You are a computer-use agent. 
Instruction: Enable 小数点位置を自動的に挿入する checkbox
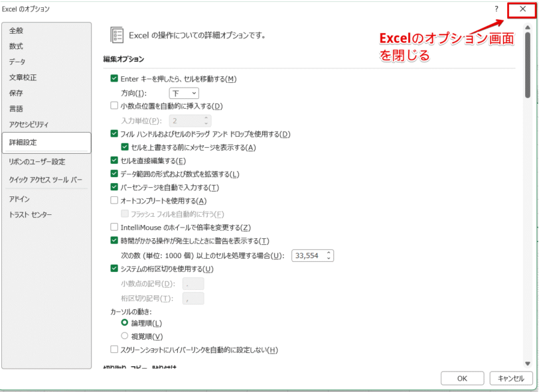(114, 105)
